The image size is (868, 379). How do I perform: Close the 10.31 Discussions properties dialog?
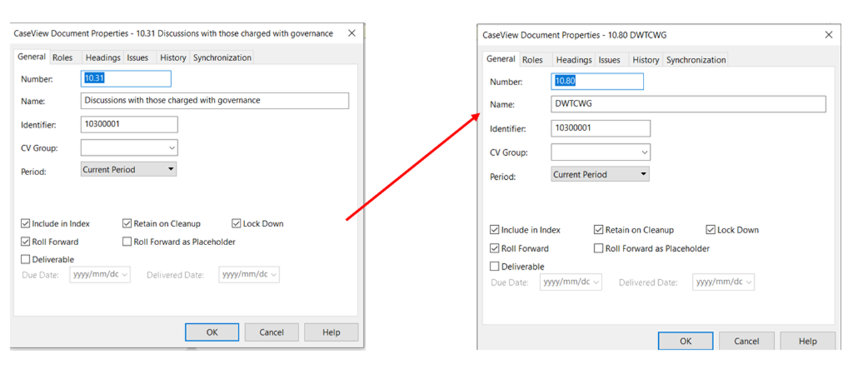pyautogui.click(x=351, y=33)
